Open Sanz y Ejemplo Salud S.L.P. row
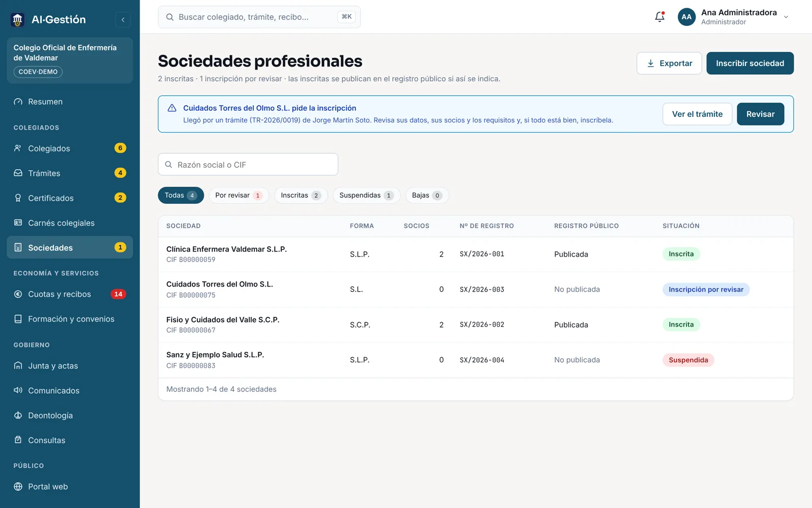This screenshot has width=812, height=508. 476,360
